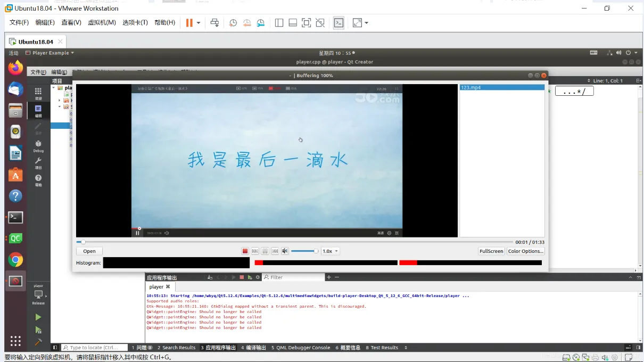Switch to Search Results pane

[x=177, y=348]
